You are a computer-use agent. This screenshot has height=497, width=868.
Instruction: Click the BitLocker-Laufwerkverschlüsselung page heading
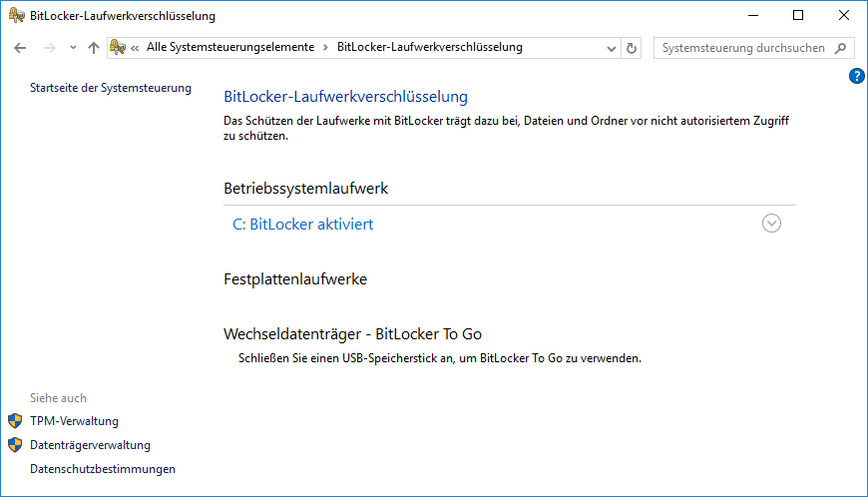click(x=345, y=96)
